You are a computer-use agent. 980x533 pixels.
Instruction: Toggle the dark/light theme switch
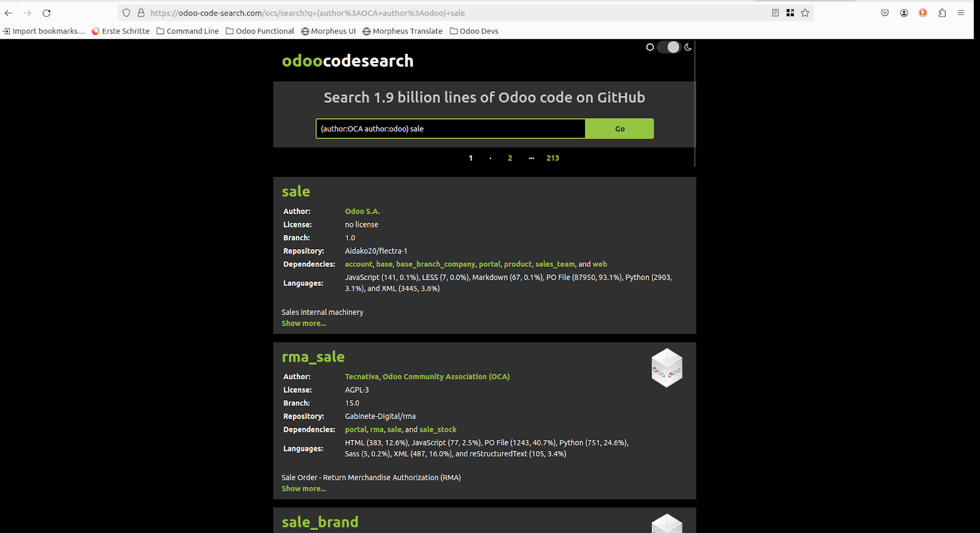669,47
